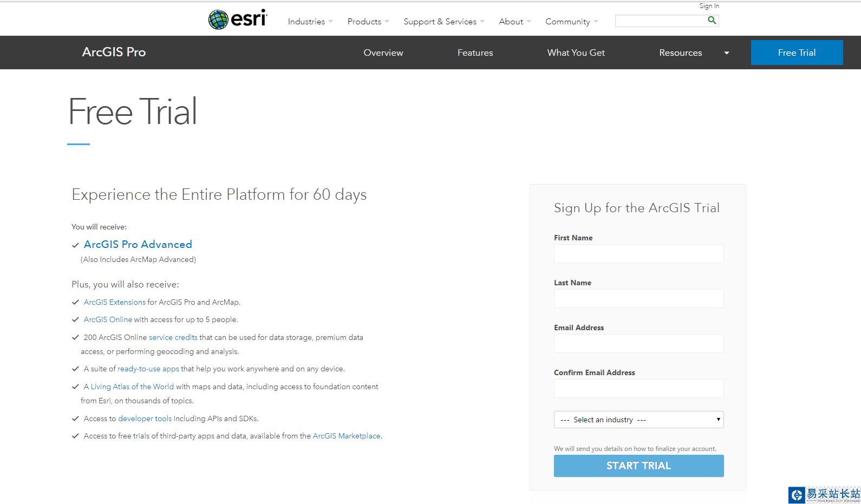Open the Products dropdown menu
861x504 pixels.
point(368,22)
